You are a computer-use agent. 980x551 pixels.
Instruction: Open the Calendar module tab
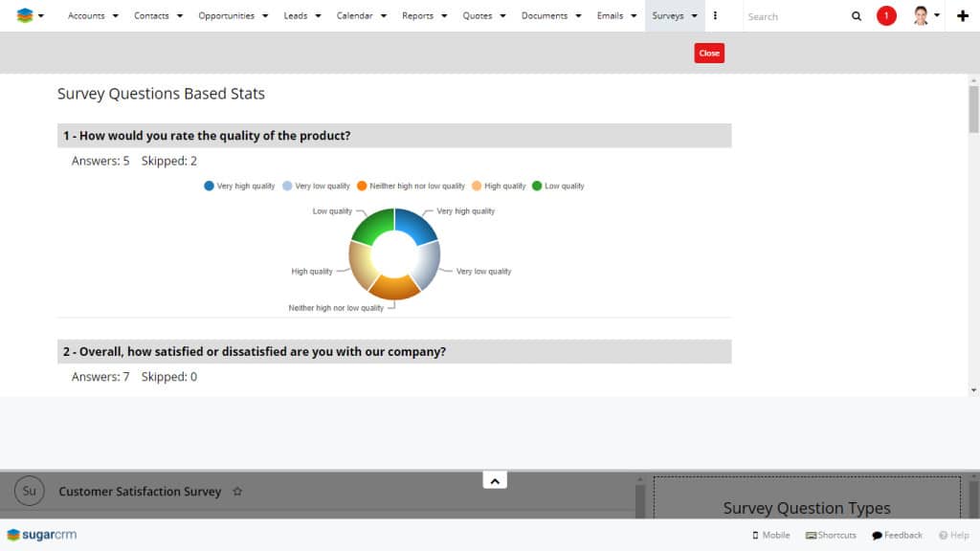click(x=354, y=15)
